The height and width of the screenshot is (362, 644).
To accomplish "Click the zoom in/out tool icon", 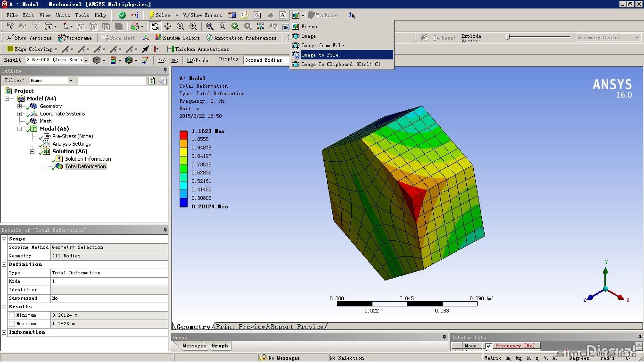I will point(180,26).
